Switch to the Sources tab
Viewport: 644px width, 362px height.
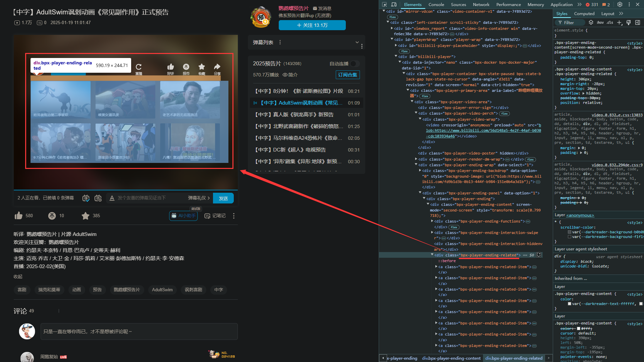pyautogui.click(x=458, y=4)
